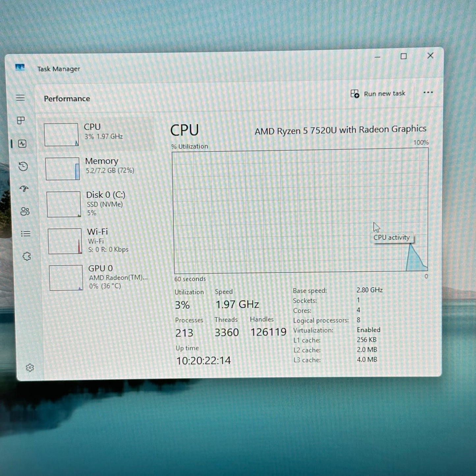
Task: Click the Logical processors: label
Action: pyautogui.click(x=321, y=320)
